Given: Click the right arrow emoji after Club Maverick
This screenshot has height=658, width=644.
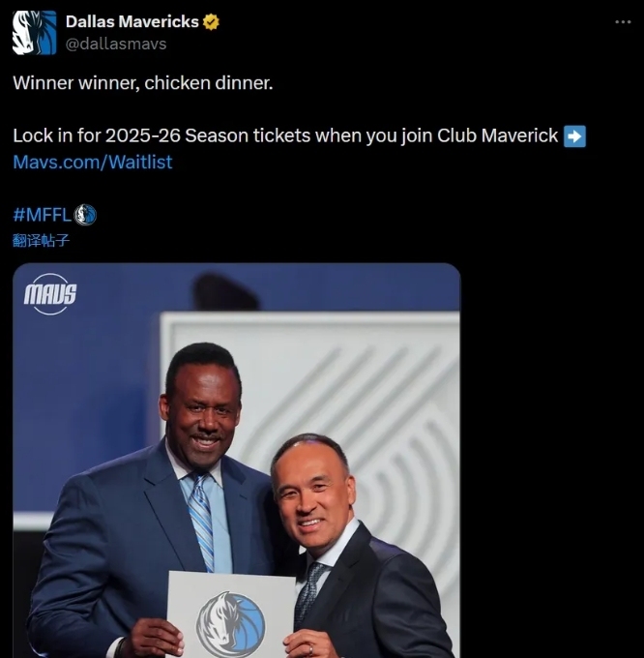Looking at the screenshot, I should 575,136.
